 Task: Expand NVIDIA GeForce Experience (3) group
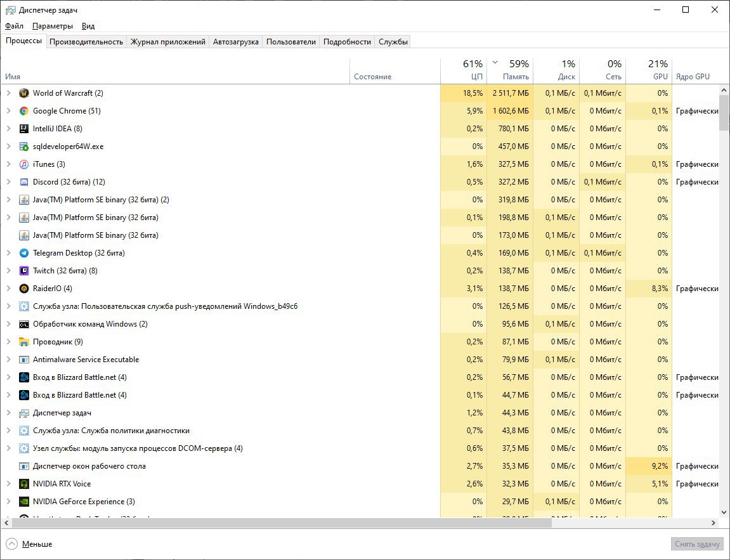8,502
